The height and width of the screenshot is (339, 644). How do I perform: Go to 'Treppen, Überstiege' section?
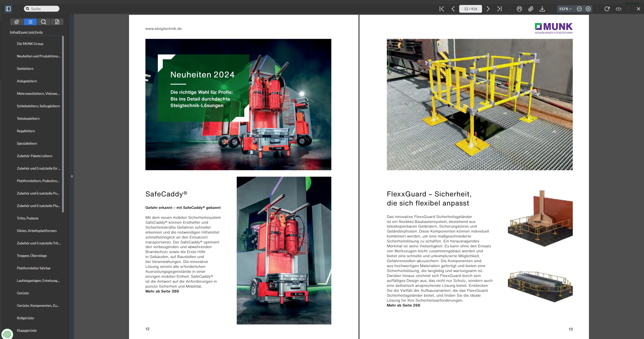[x=32, y=256]
